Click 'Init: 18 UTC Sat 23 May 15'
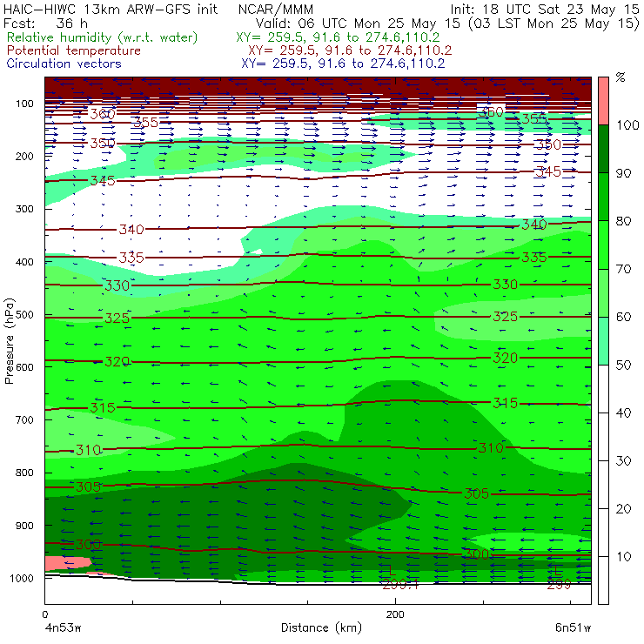This screenshot has width=644, height=644. click(545, 9)
